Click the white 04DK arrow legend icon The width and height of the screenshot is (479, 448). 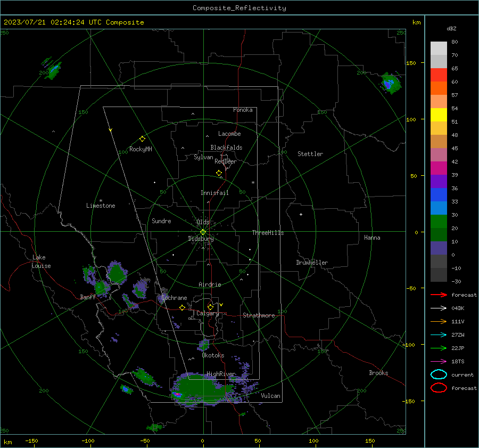[x=439, y=308]
